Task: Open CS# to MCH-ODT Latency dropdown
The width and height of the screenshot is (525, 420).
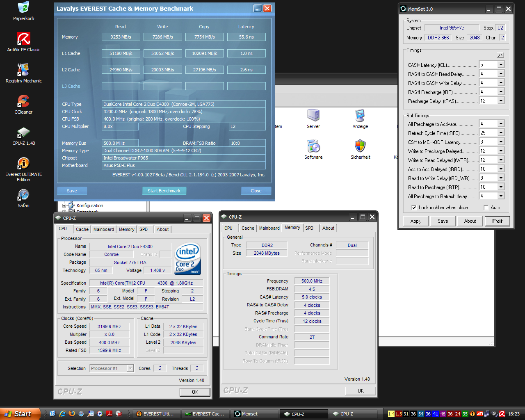Action: click(x=501, y=142)
